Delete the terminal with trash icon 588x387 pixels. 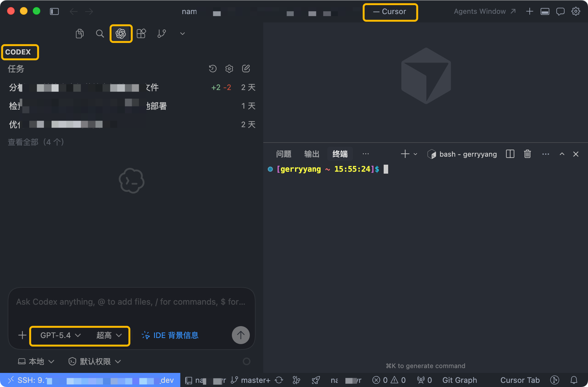click(x=527, y=154)
